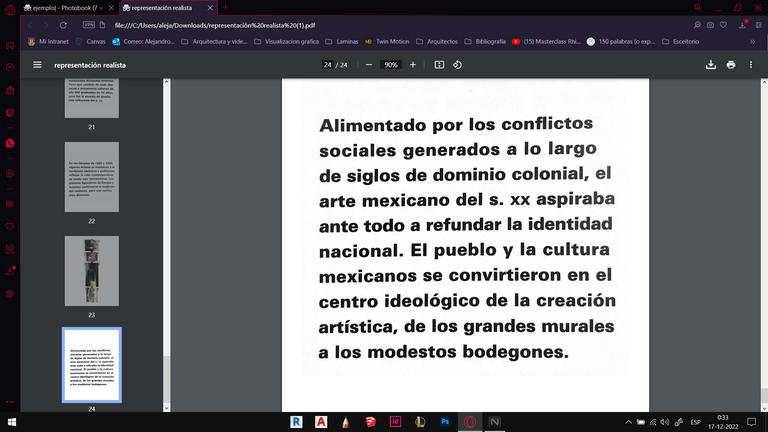Image resolution: width=768 pixels, height=432 pixels.
Task: Open Notion from the taskbar
Action: 495,422
